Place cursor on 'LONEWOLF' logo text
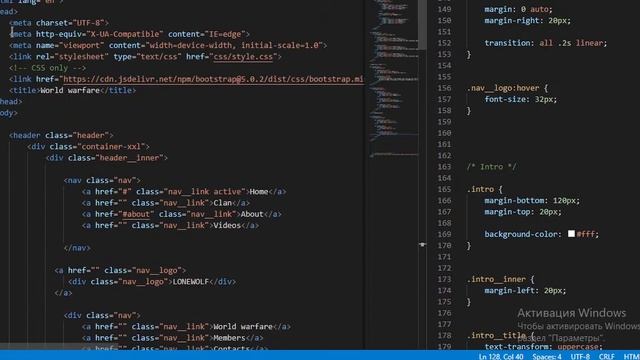Screen dimensions: 640x360 pyautogui.click(x=191, y=282)
